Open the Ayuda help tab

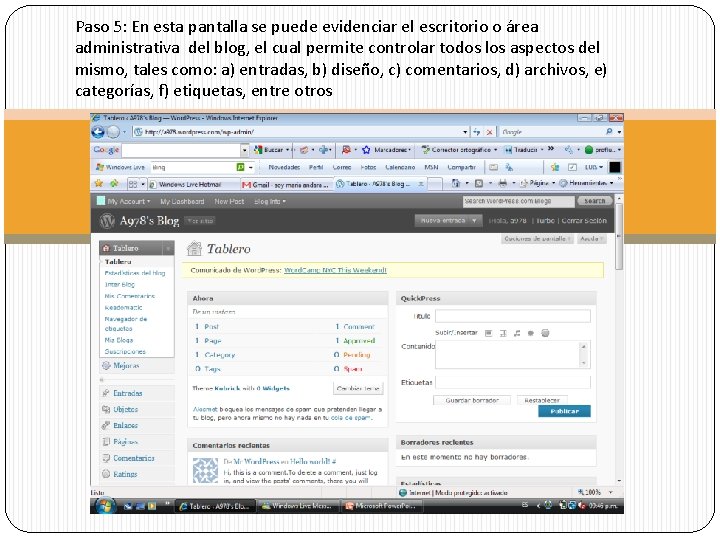(591, 239)
